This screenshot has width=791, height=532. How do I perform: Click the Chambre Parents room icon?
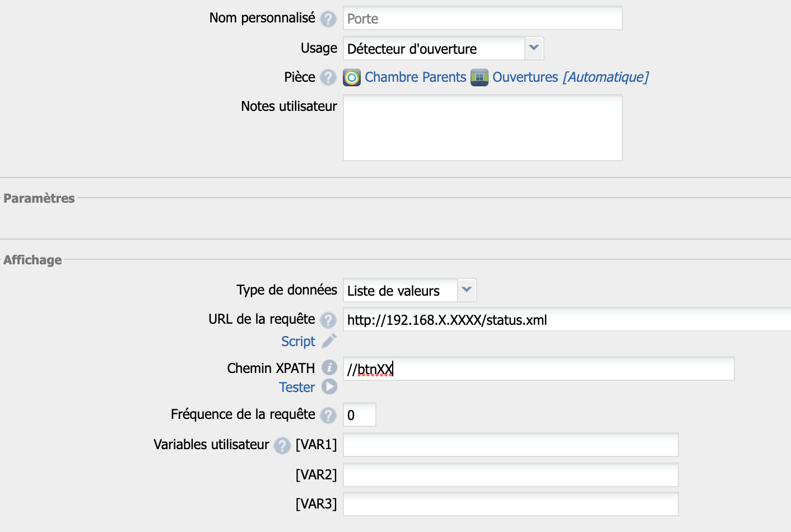pyautogui.click(x=352, y=77)
